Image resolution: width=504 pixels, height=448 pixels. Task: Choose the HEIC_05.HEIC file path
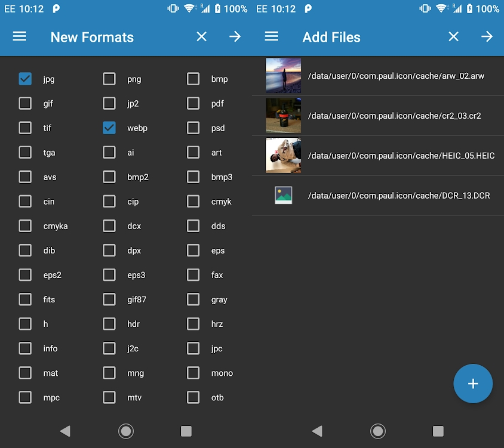coord(401,156)
